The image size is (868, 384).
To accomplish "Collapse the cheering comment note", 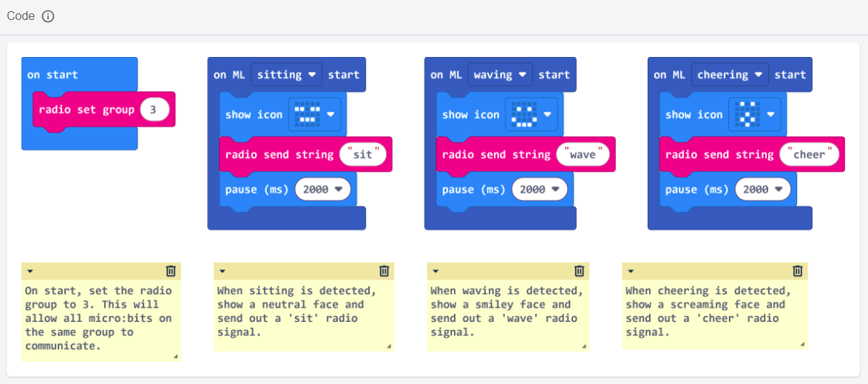I will pyautogui.click(x=631, y=272).
